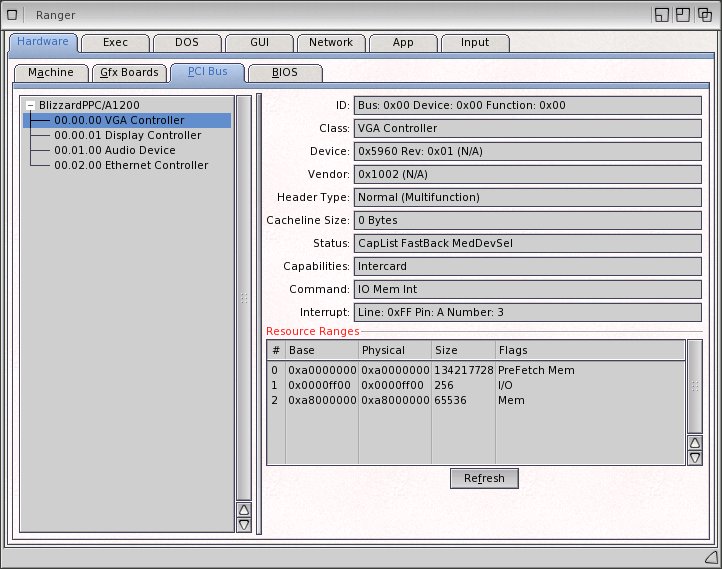Screen dimensions: 722x569
Task: Click the iconify gadget in the title bar
Action: coord(662,15)
